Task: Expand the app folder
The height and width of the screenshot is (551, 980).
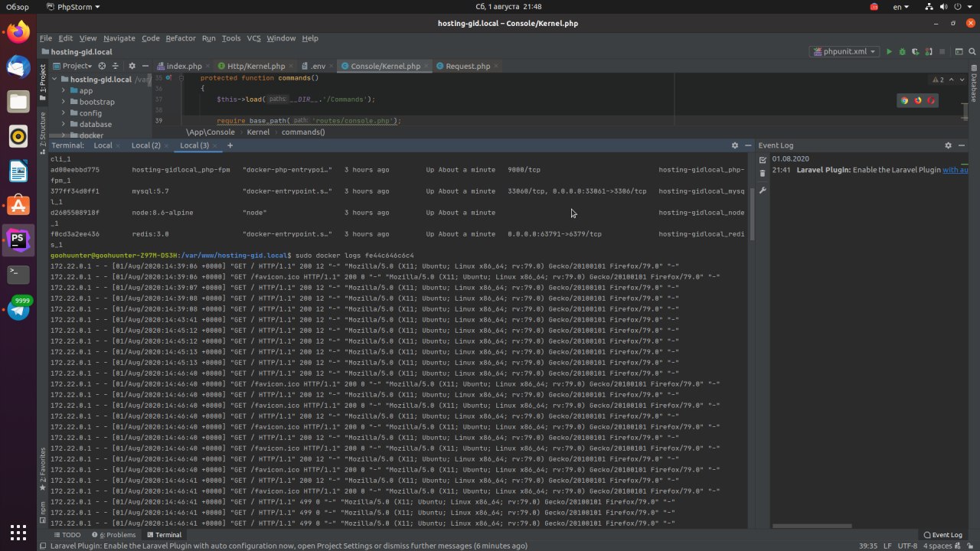Action: 64,91
